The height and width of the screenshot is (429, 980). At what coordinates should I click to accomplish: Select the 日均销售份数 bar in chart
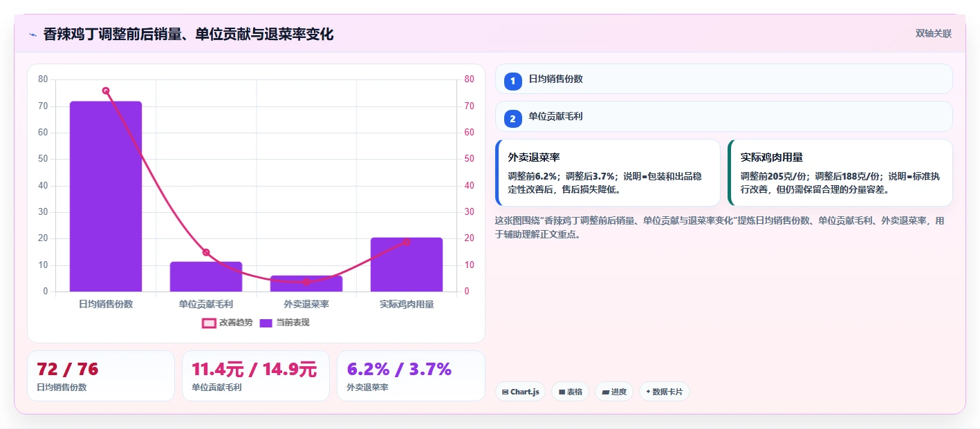coord(106,197)
